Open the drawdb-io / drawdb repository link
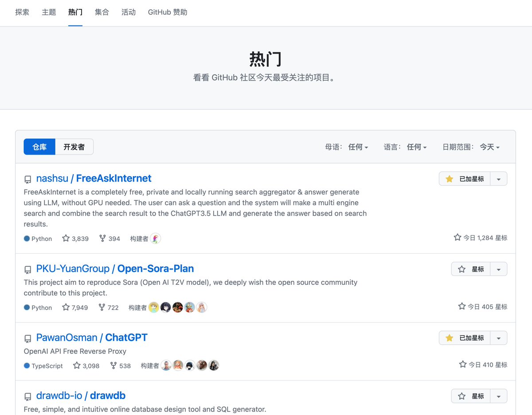Viewport: 532px width, 415px height. point(81,396)
